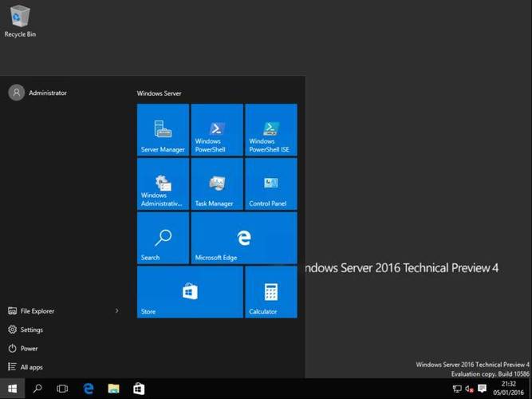
Task: Open the Store tile
Action: tap(190, 292)
